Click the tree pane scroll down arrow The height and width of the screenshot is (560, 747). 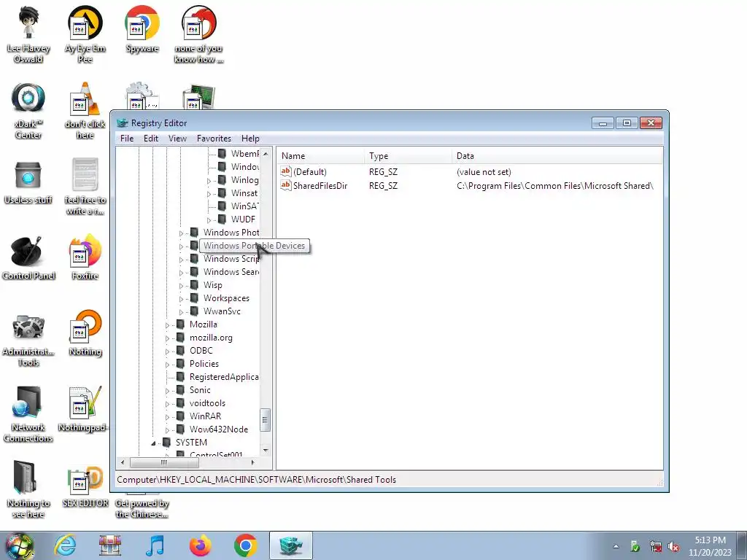point(266,450)
